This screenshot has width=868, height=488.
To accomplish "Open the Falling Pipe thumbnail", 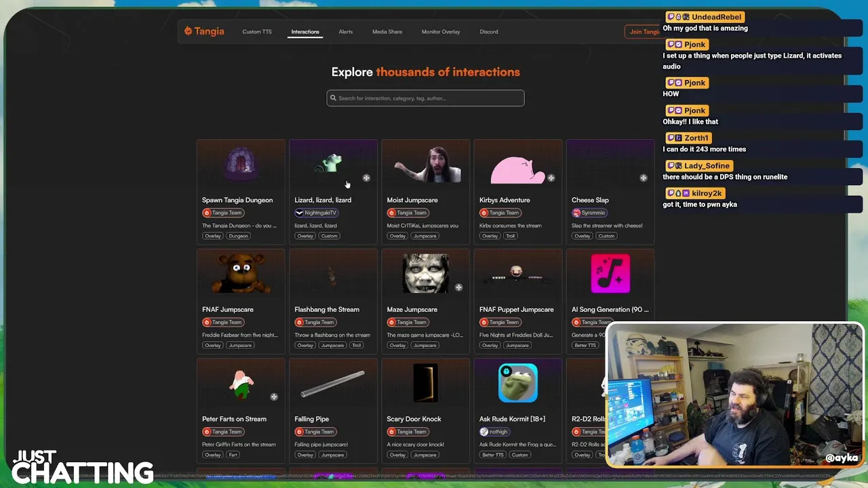I will point(333,384).
